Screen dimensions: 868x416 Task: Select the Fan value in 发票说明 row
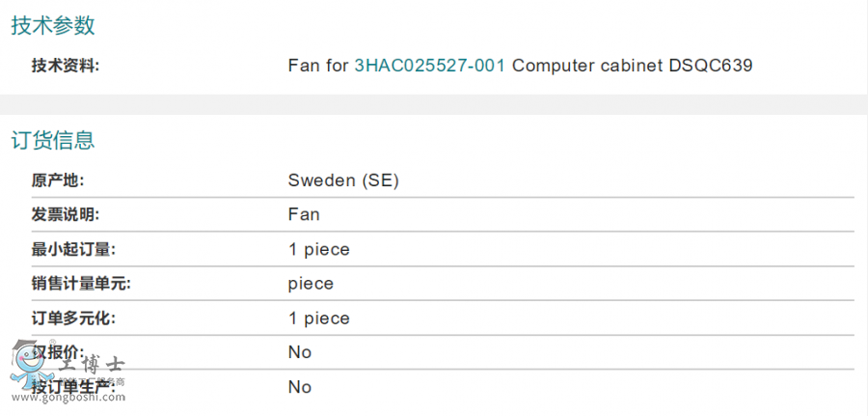pyautogui.click(x=304, y=214)
